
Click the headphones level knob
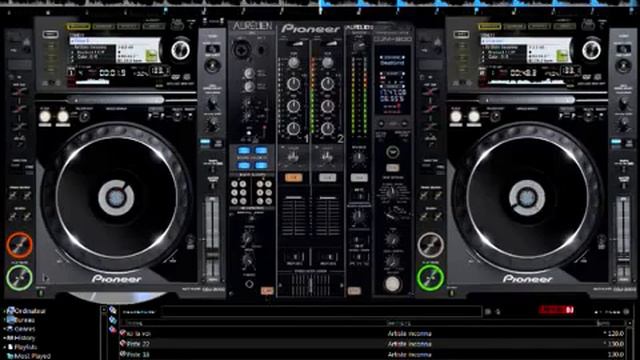248,260
